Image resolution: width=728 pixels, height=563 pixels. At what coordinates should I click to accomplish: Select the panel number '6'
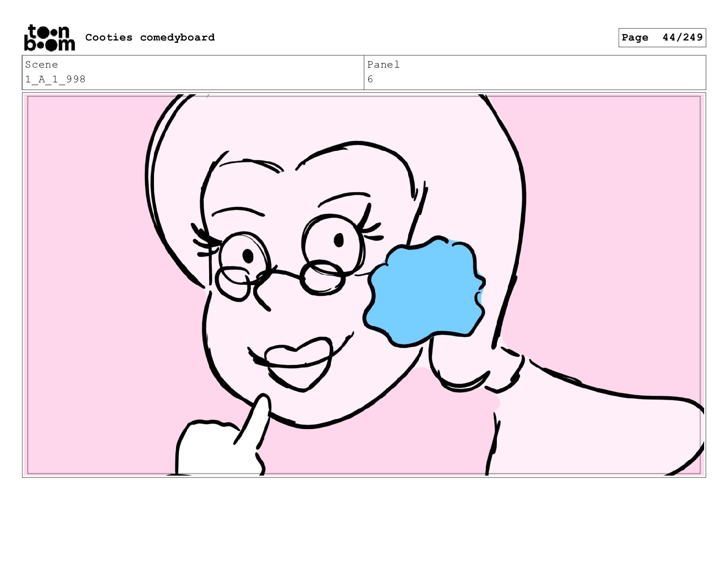pos(370,79)
